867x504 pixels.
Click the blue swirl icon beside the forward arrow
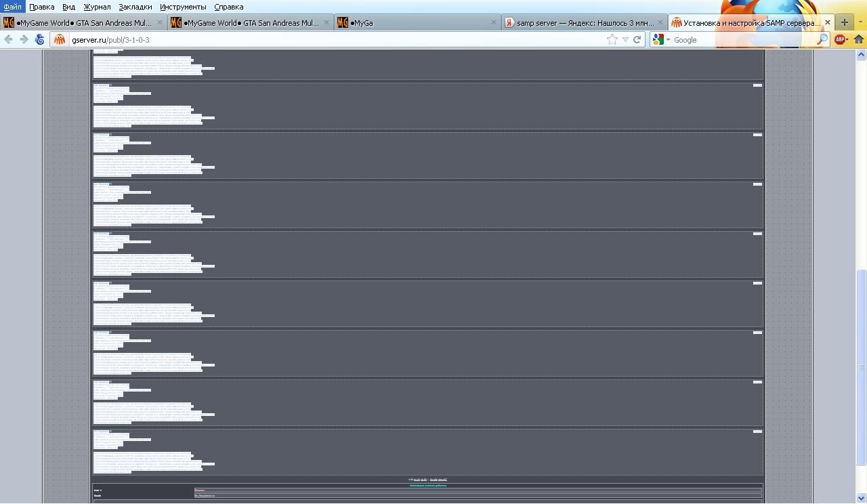[39, 39]
